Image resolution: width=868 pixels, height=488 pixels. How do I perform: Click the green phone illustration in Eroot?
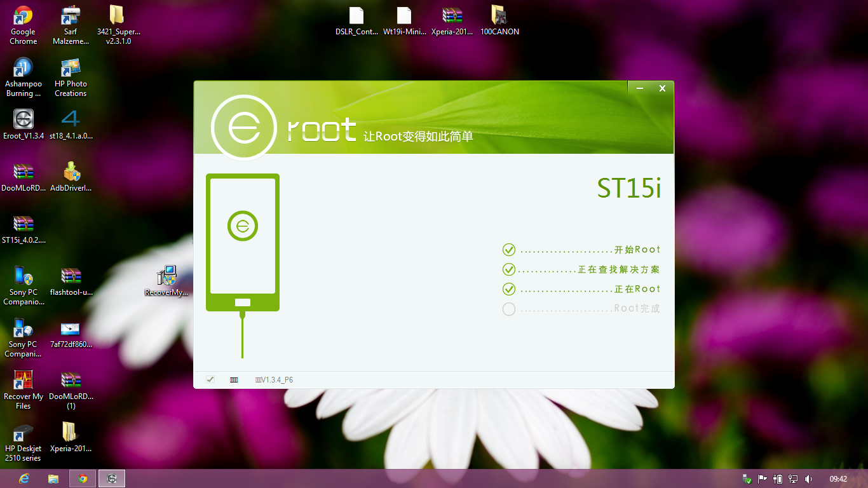(243, 243)
